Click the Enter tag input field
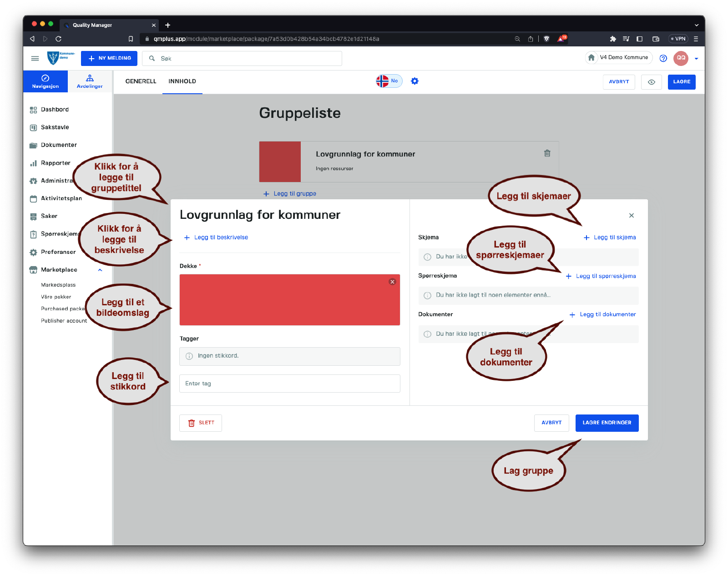The image size is (728, 576). [289, 384]
